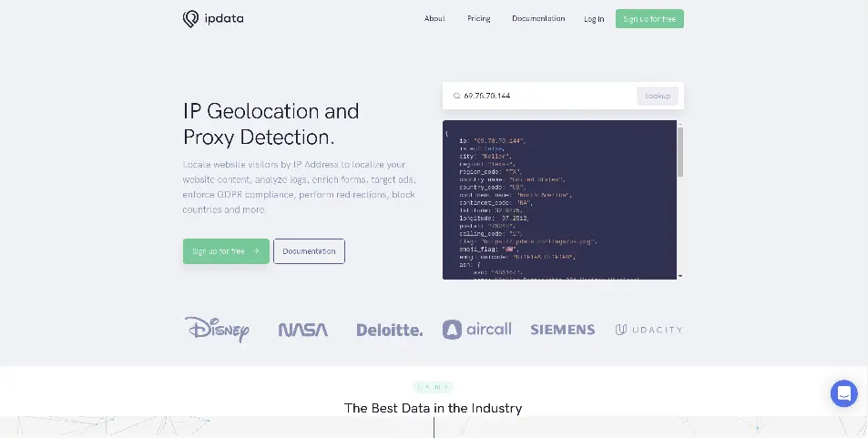868x438 pixels.
Task: Click the 'Locate website visitors' description paragraph
Action: 299,188
